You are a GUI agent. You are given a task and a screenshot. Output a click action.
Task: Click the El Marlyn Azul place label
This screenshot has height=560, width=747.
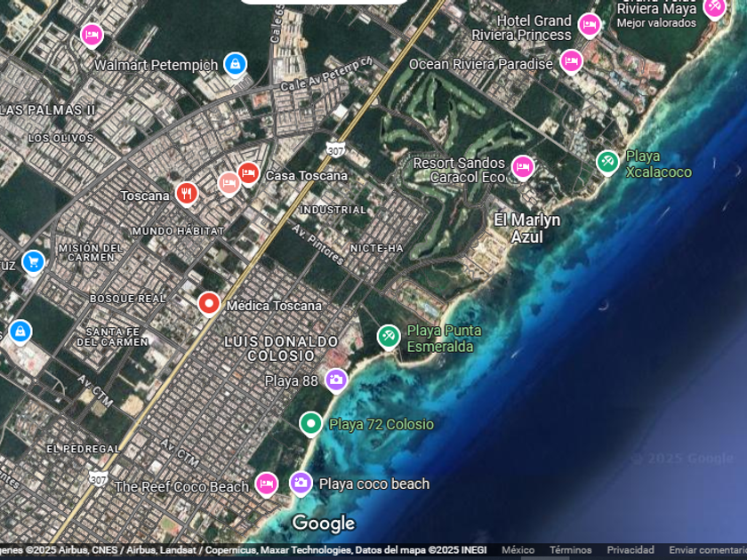(x=526, y=228)
